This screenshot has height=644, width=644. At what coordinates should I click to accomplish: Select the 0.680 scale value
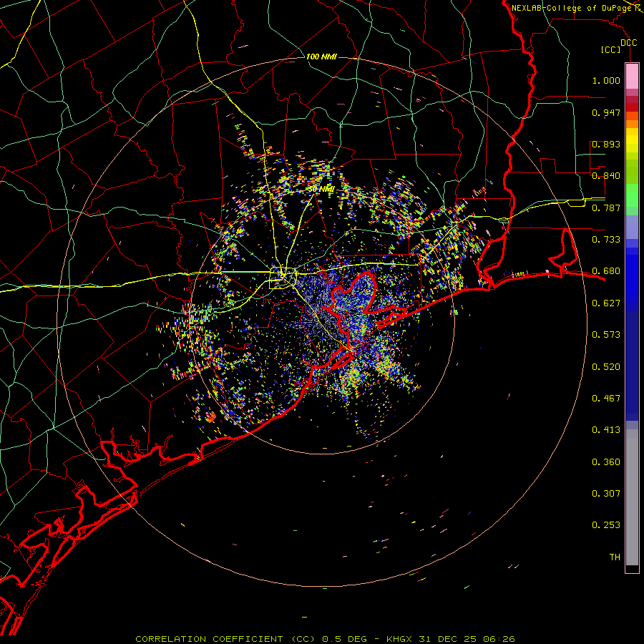tap(606, 271)
